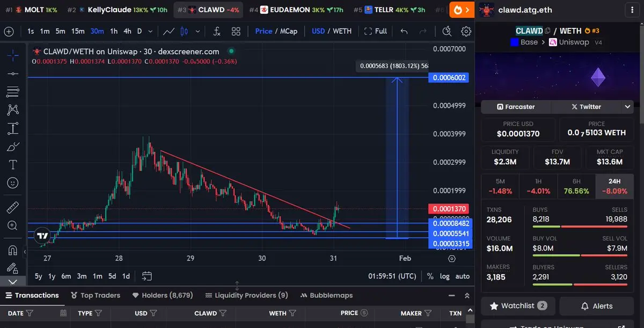Toggle auto scale
Viewport: 644px width, 328px height.
click(x=463, y=276)
